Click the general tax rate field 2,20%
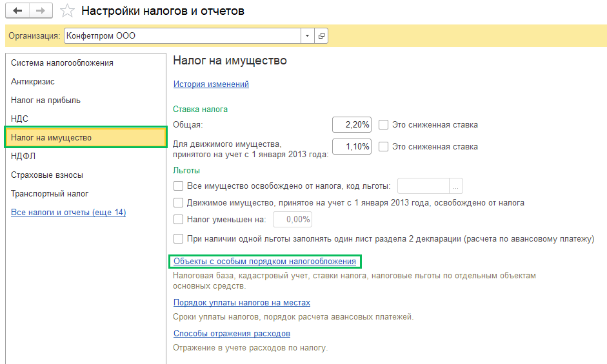The image size is (607, 364). coord(352,125)
